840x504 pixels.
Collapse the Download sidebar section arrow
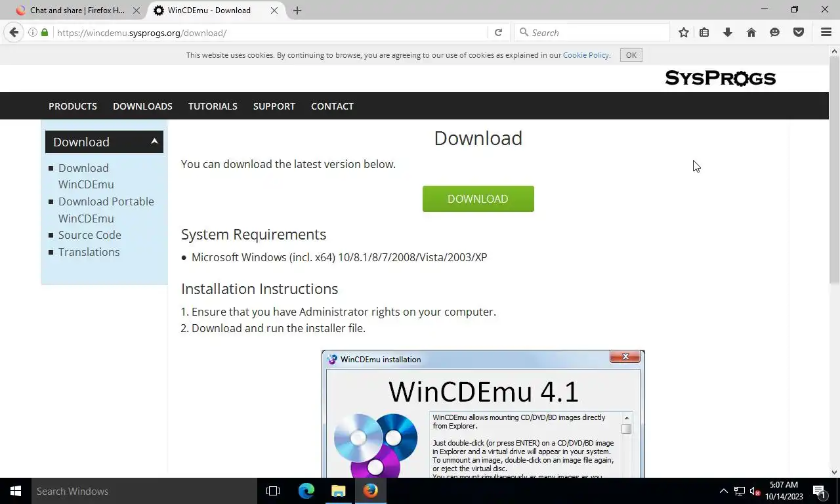pos(154,141)
